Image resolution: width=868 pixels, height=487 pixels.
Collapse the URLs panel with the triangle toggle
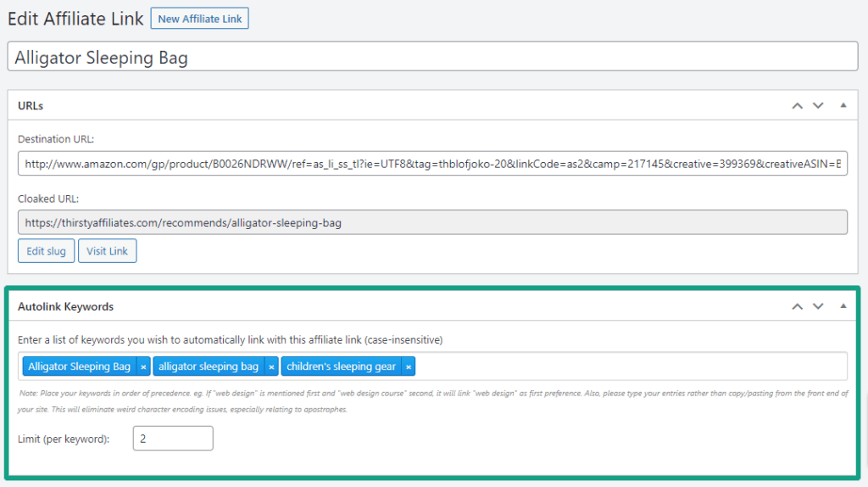point(843,105)
